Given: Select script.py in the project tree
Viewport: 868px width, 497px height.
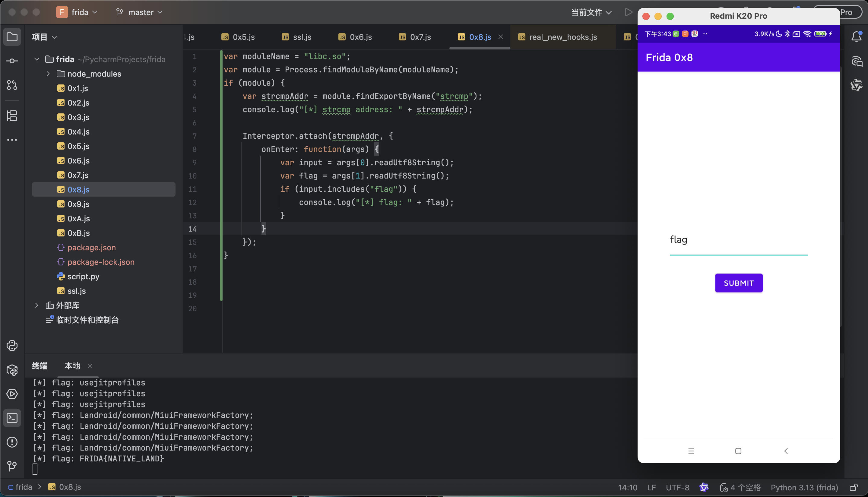Looking at the screenshot, I should click(83, 276).
